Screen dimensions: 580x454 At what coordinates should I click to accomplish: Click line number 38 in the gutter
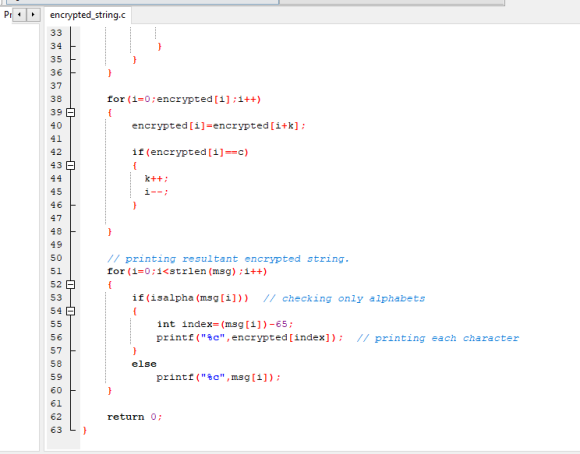56,99
